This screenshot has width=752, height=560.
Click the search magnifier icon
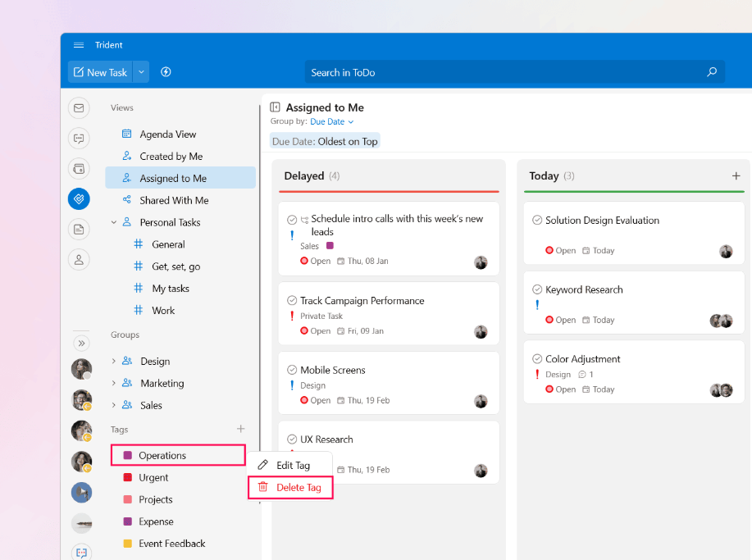click(712, 72)
